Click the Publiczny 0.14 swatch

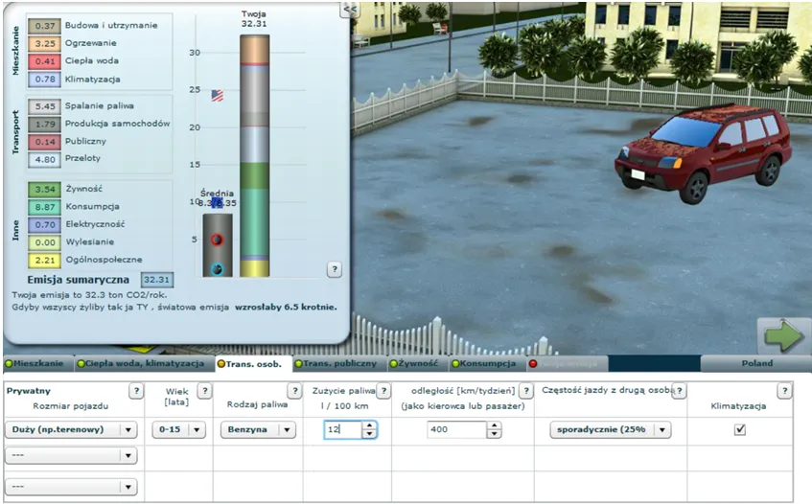click(44, 141)
